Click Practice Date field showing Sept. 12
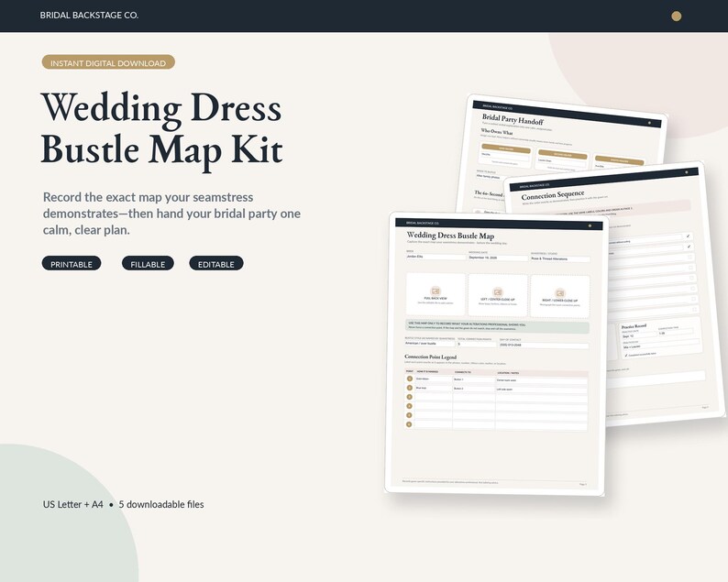Viewport: 728px width, 582px height. coord(639,335)
